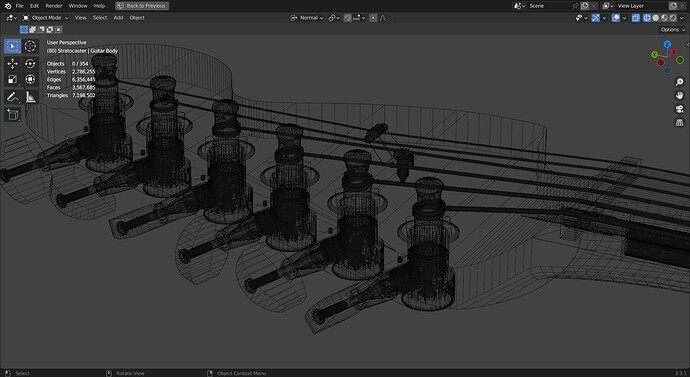Switch to rendered shading
Image resolution: width=690 pixels, height=377 pixels.
672,18
